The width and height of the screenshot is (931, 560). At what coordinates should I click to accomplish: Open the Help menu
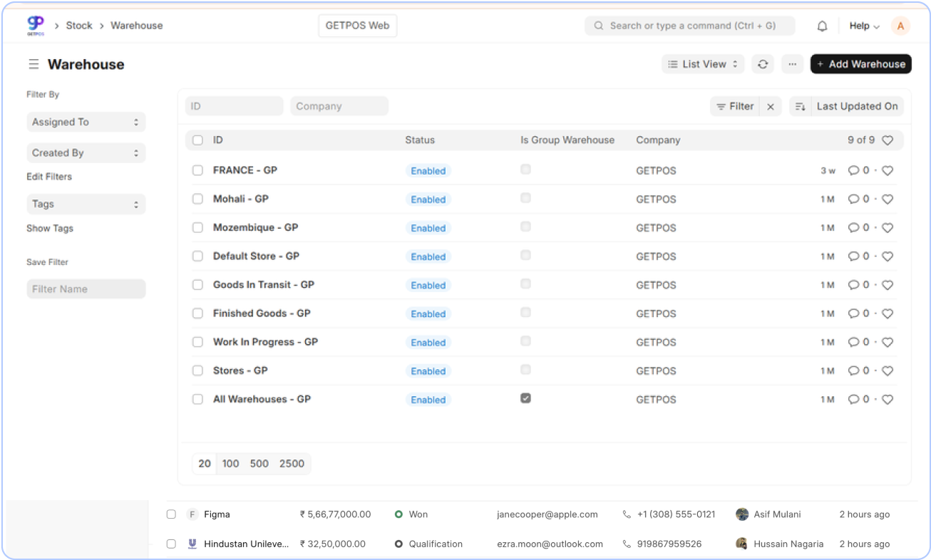click(864, 26)
